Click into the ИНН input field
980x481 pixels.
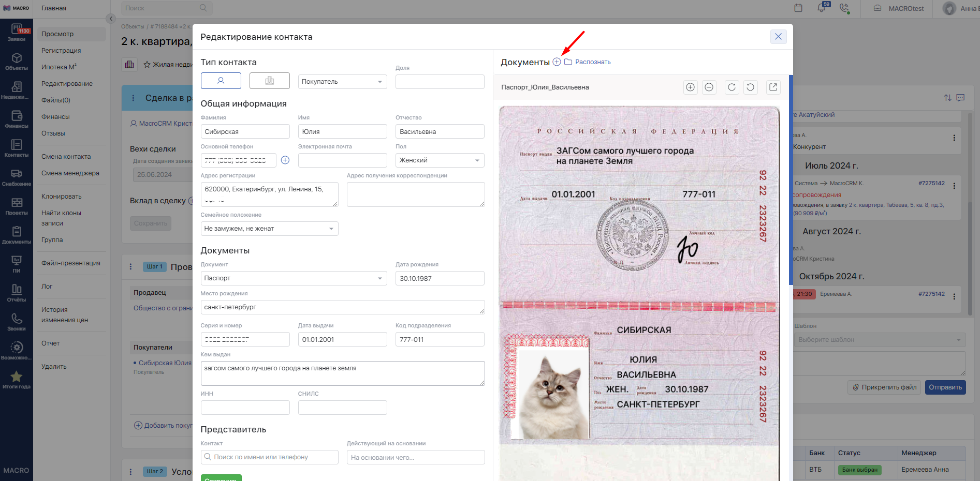tap(245, 408)
